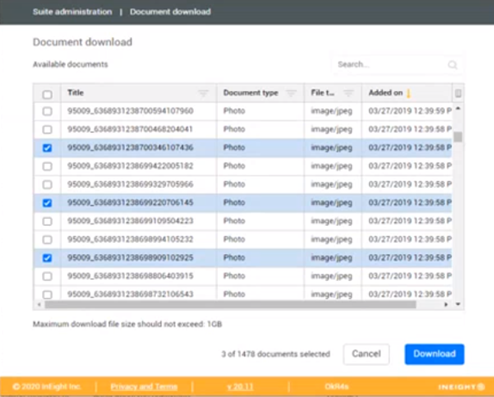Click image/jpeg cell in row ending 0468204041
Viewport: 494px width, 397px height.
[x=332, y=129]
